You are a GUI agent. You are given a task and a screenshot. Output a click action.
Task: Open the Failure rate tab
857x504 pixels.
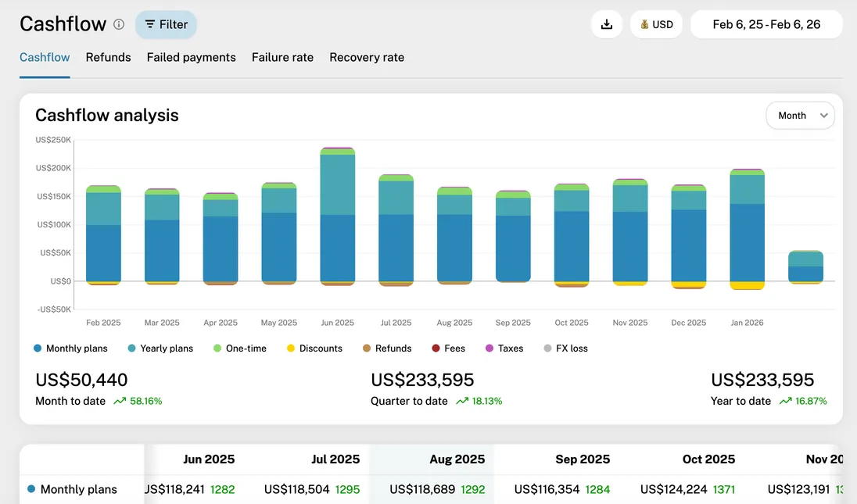tap(282, 57)
